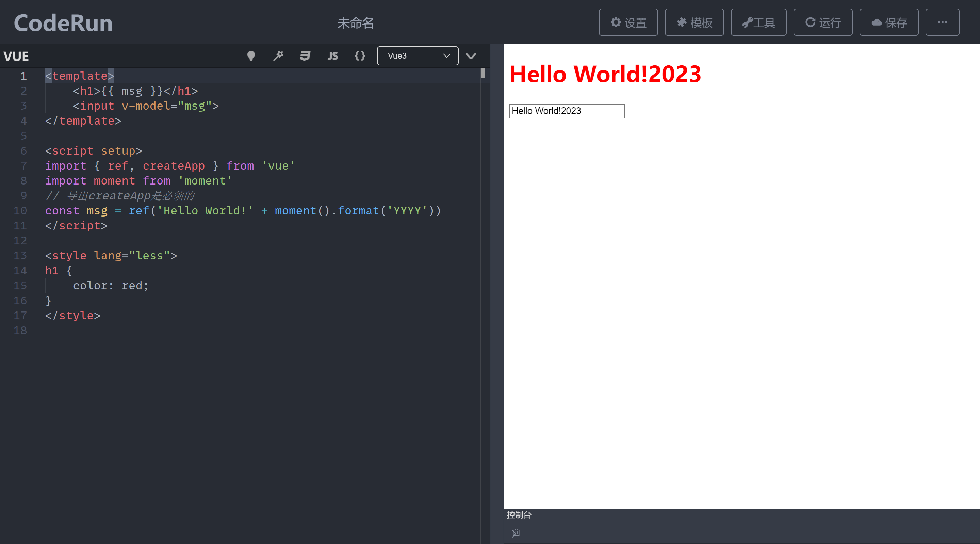Click the preview input field Hello World!2023
The image size is (980, 544).
coord(567,111)
